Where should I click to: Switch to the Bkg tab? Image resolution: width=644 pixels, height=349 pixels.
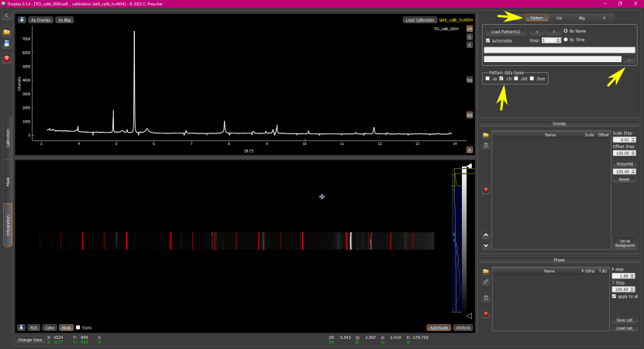tap(581, 18)
